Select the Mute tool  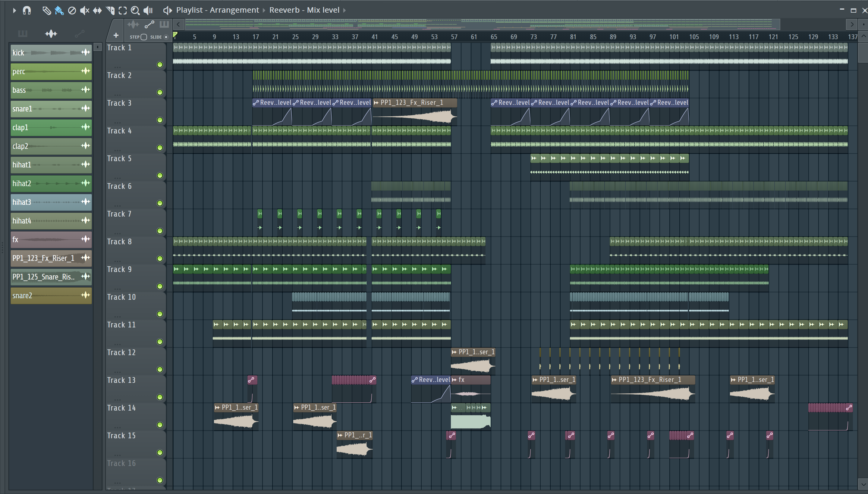coord(84,11)
